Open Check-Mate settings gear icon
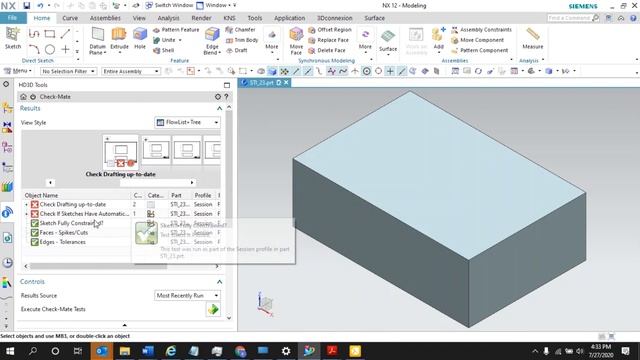 click(x=218, y=97)
